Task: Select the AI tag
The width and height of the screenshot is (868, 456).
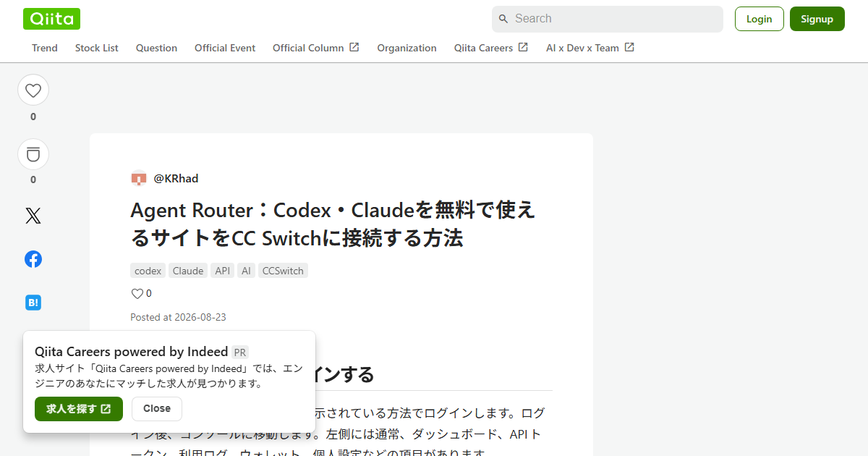Action: coord(246,271)
